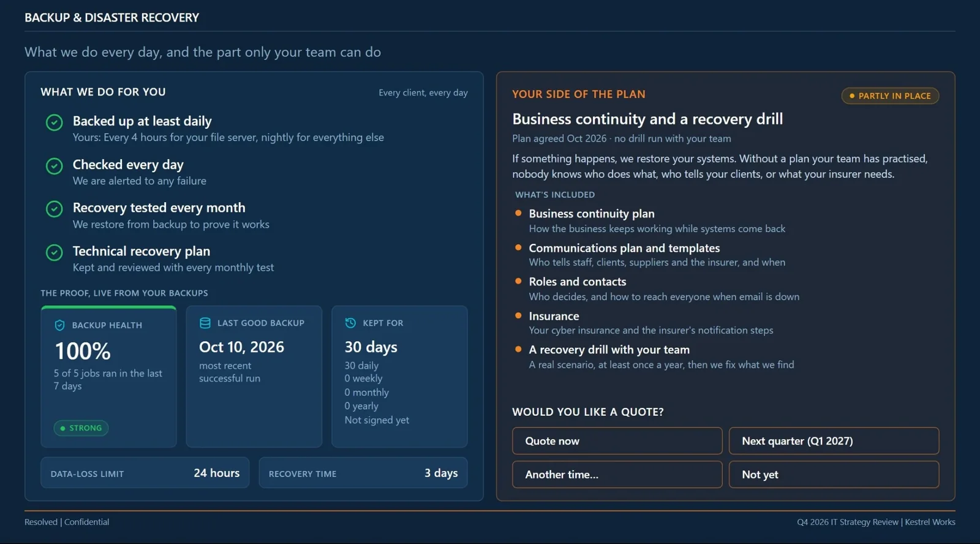Pick the Another time... option
The height and width of the screenshot is (544, 980).
(617, 475)
